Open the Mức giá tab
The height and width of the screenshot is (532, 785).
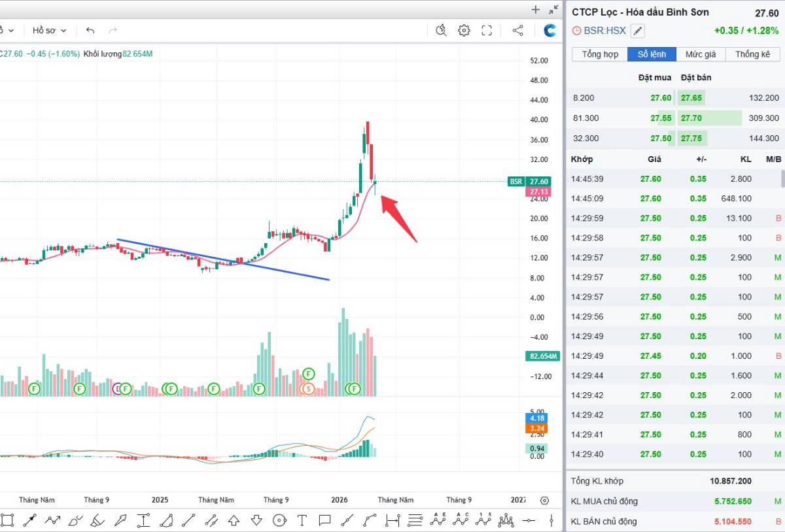[x=701, y=54]
